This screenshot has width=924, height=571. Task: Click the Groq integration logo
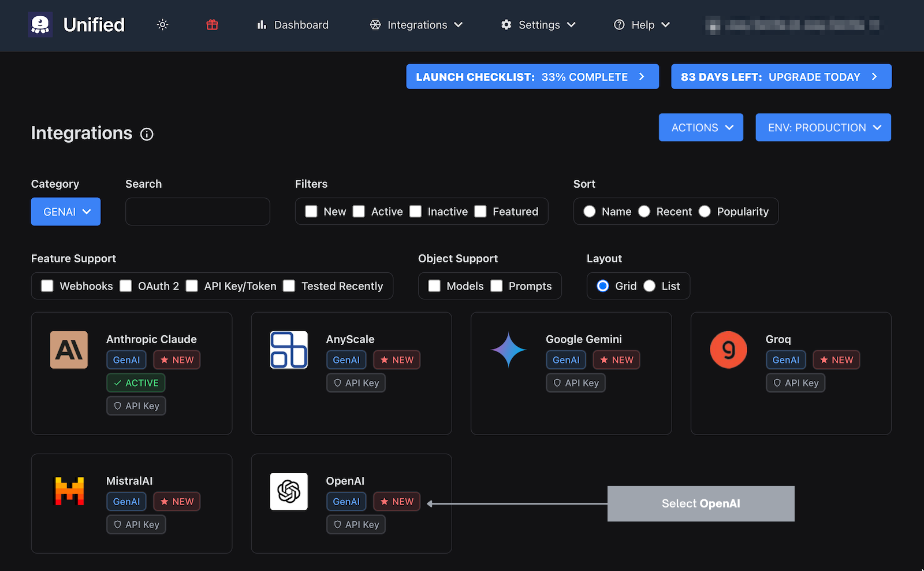coord(728,350)
